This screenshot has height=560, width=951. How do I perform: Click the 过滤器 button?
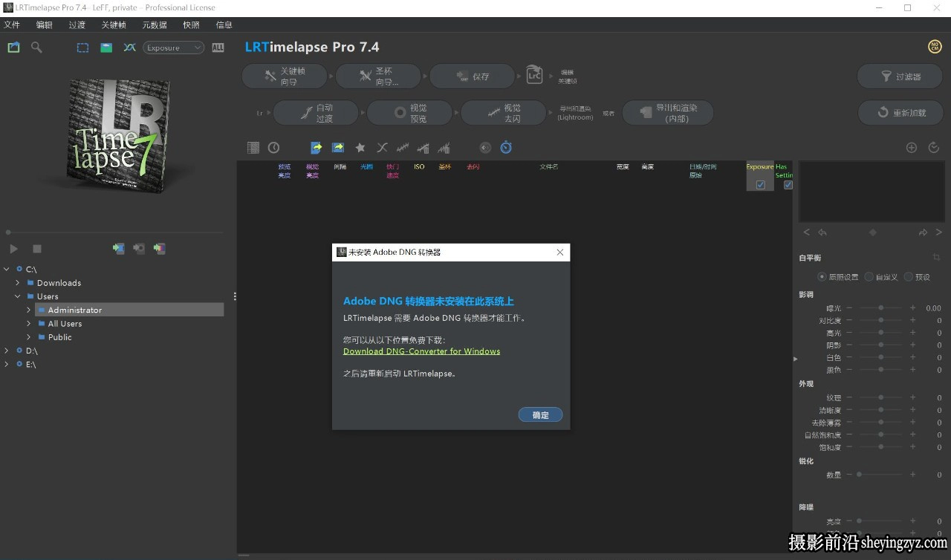[900, 76]
